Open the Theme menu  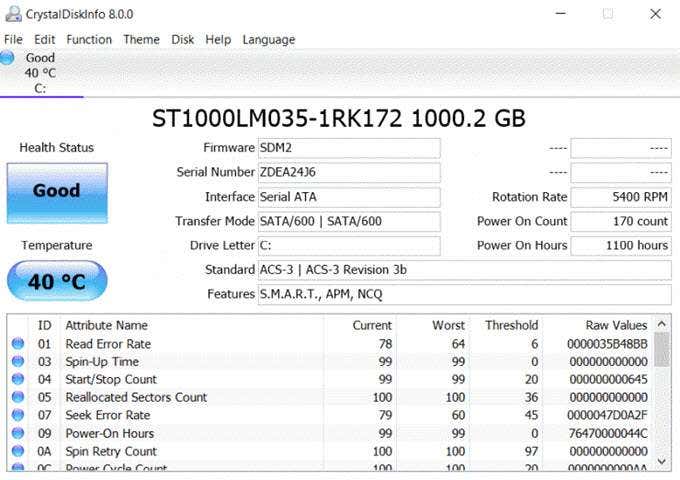(141, 40)
